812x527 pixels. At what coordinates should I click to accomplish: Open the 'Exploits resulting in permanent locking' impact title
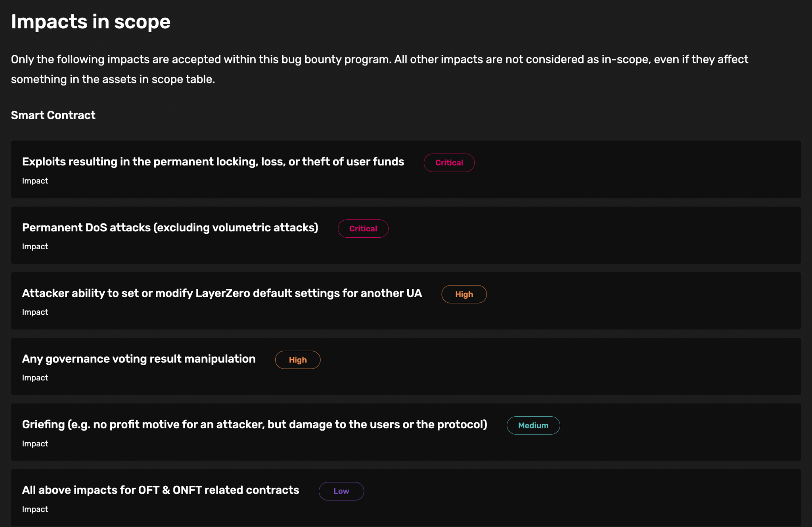click(213, 162)
